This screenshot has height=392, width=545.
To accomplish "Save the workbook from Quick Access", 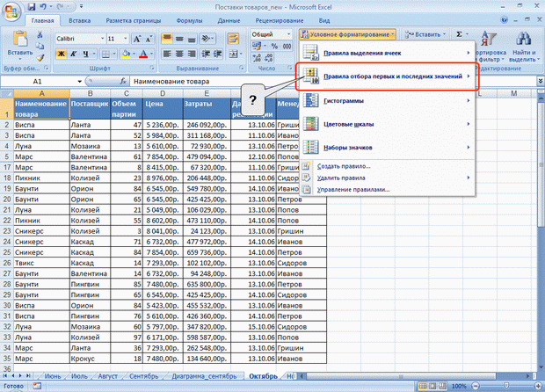I will pos(32,7).
